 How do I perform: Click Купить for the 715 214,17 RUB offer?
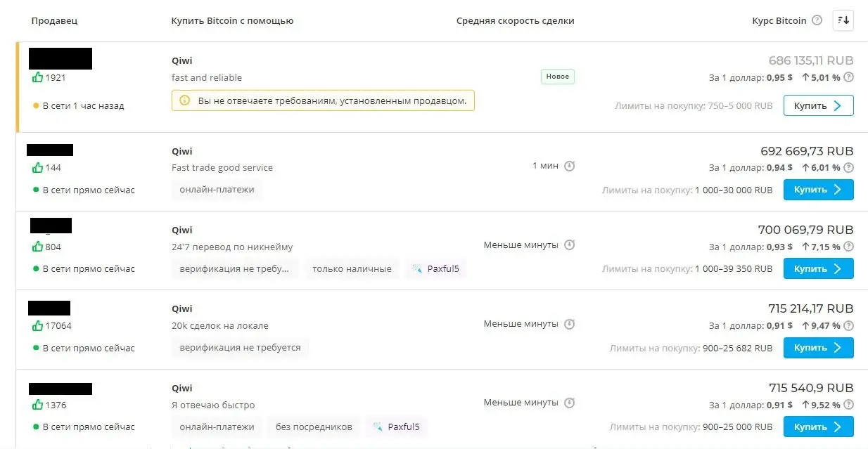point(819,348)
